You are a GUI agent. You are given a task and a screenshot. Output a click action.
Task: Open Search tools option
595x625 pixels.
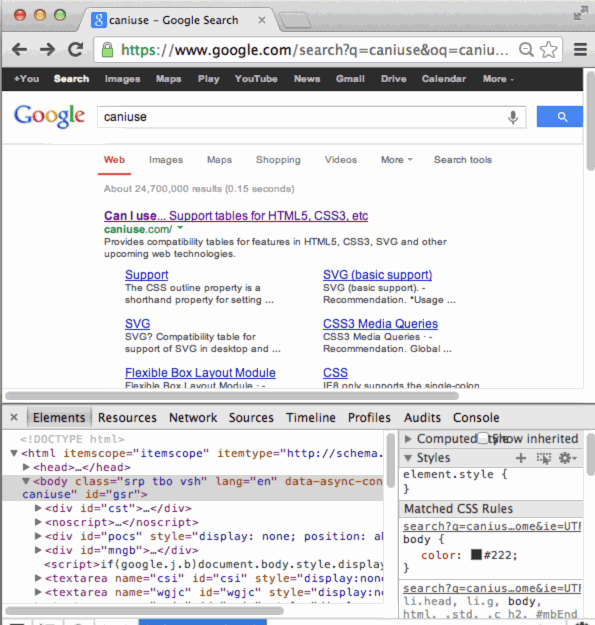[x=463, y=160]
